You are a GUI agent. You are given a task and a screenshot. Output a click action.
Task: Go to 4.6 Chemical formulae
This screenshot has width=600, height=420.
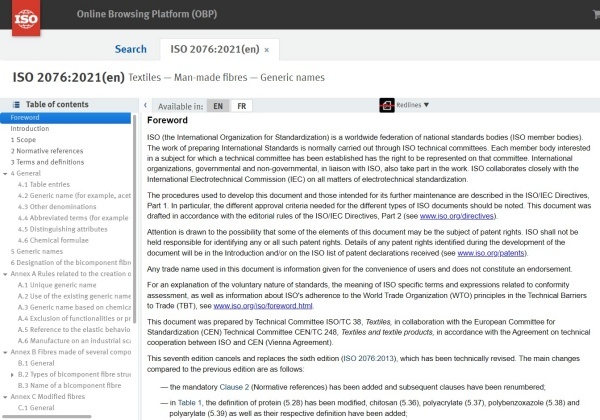[53, 240]
